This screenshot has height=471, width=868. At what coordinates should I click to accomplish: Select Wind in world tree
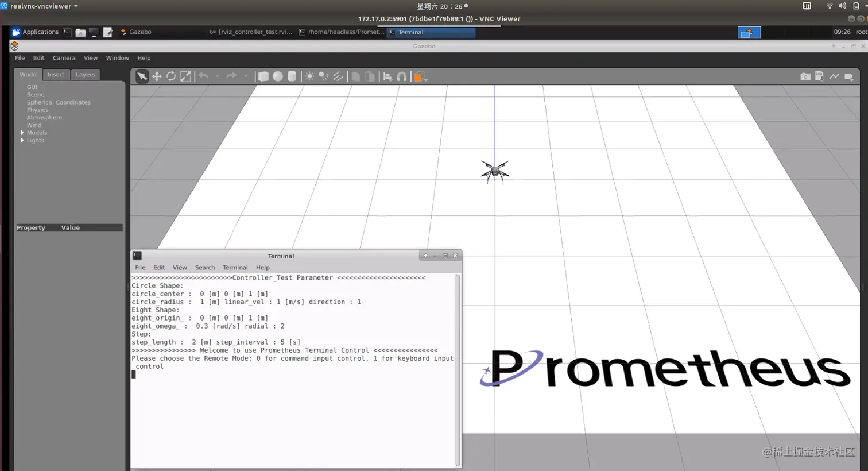coord(34,125)
